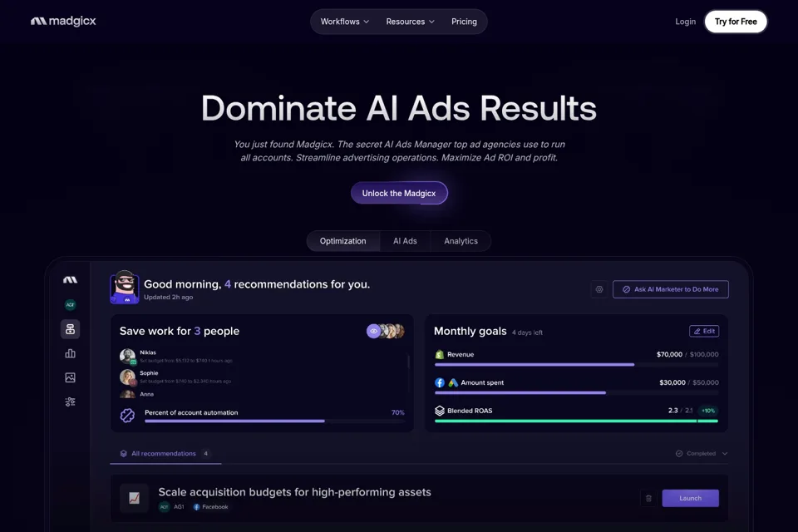Click Ask AI Marketer to Do More
Screen dimensions: 798x532
tap(670, 289)
